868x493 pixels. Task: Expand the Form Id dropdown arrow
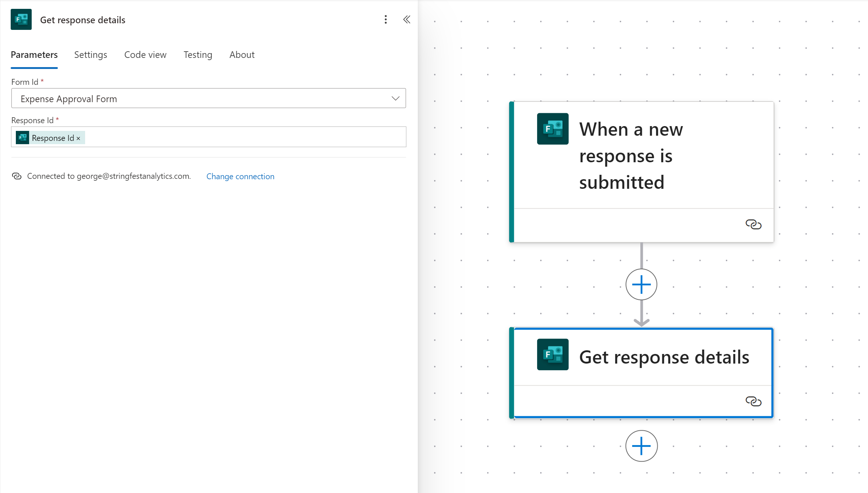pos(395,98)
